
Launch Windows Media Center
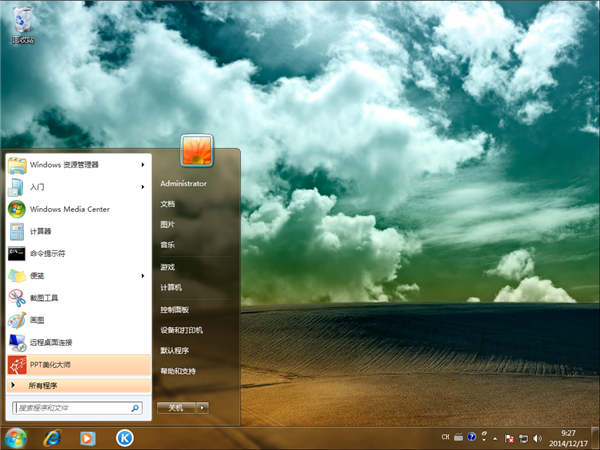tap(69, 209)
